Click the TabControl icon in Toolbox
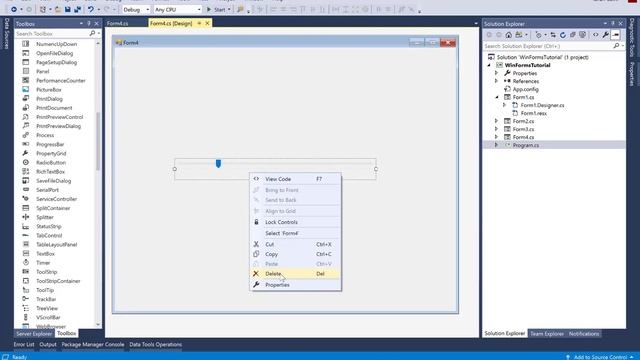Screen dimensions: 640x360 click(x=26, y=236)
